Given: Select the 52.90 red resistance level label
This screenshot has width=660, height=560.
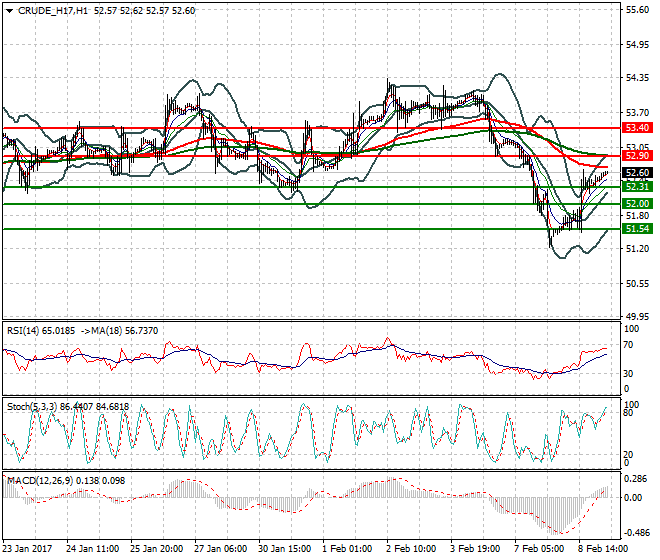Looking at the screenshot, I should 637,156.
